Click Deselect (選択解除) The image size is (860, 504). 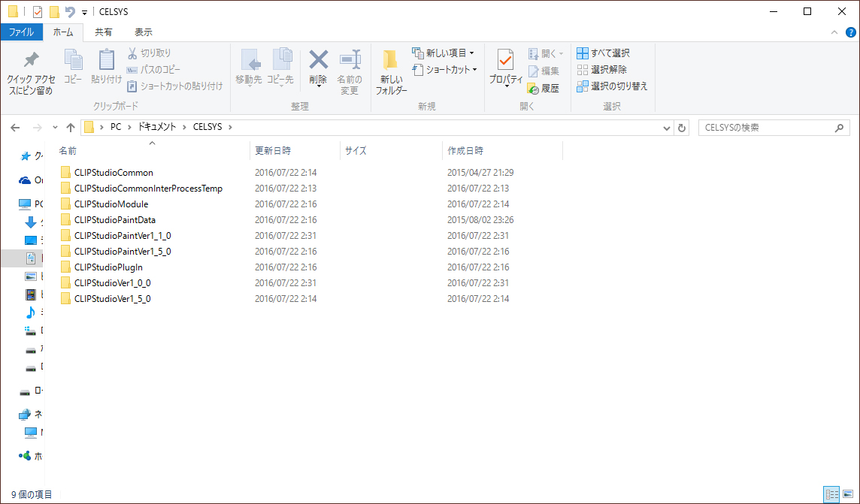point(601,70)
